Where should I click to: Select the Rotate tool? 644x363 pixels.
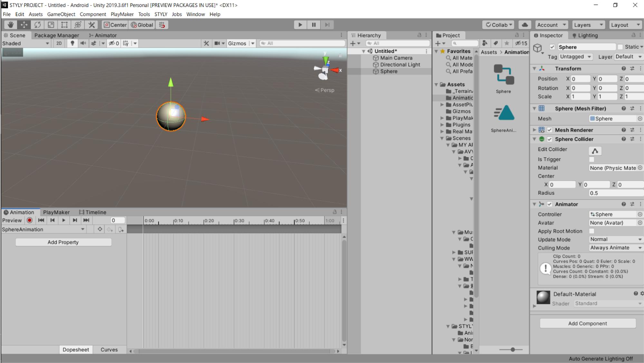pos(38,25)
